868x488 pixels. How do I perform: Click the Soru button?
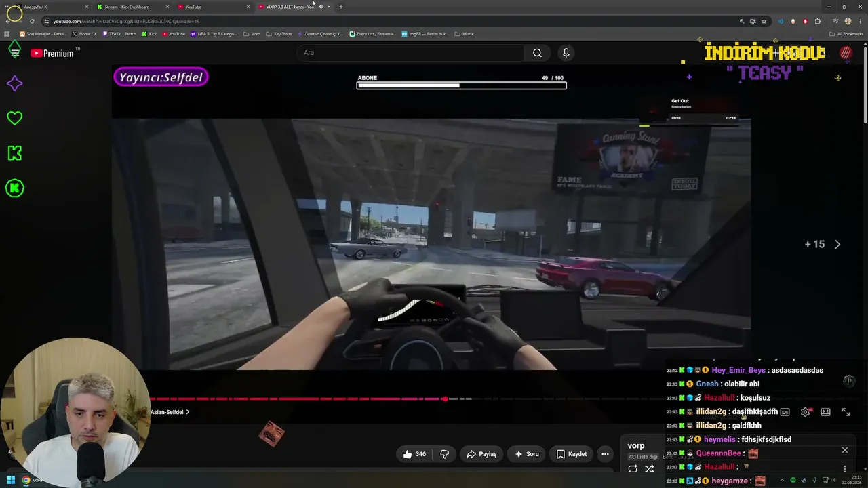coord(527,454)
